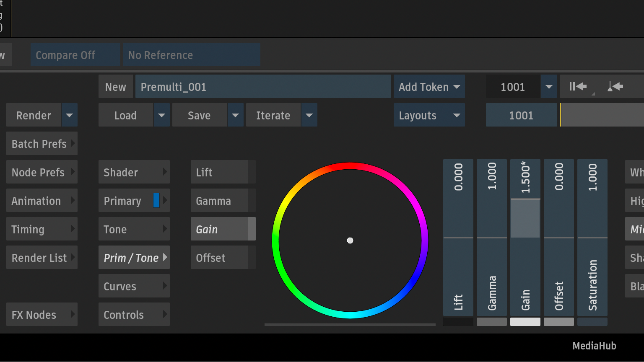This screenshot has height=362, width=644.
Task: Click the current frame 1001 field
Action: (x=513, y=87)
